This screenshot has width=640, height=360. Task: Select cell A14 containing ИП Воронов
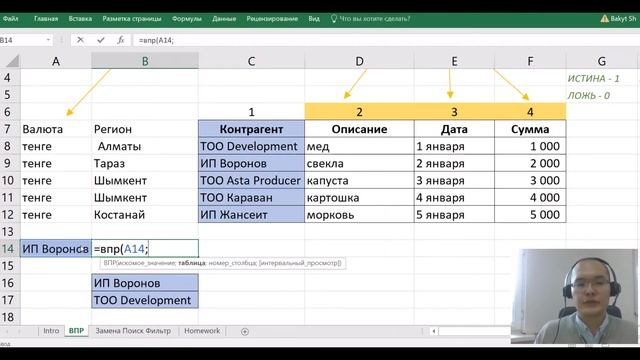(56, 249)
